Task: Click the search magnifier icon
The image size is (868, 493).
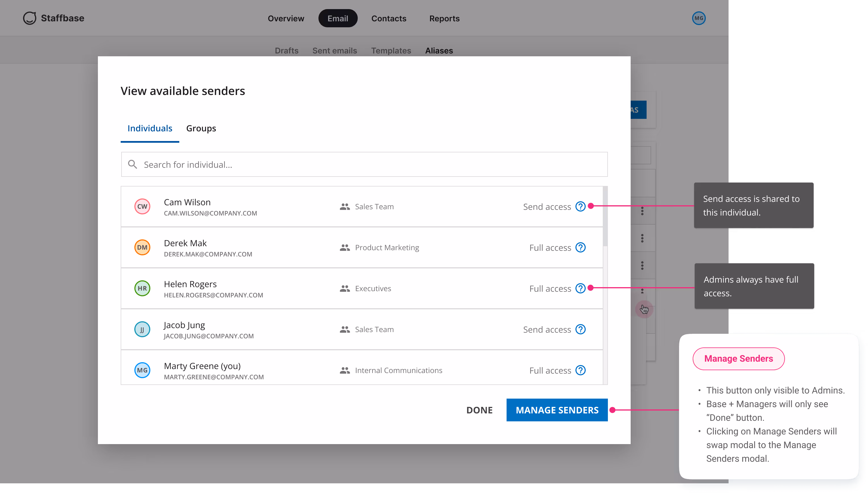Action: (133, 164)
